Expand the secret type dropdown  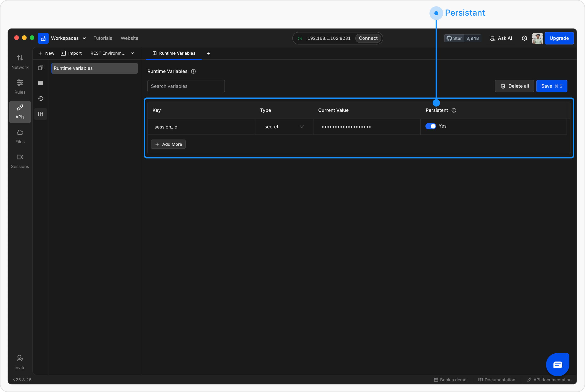284,127
